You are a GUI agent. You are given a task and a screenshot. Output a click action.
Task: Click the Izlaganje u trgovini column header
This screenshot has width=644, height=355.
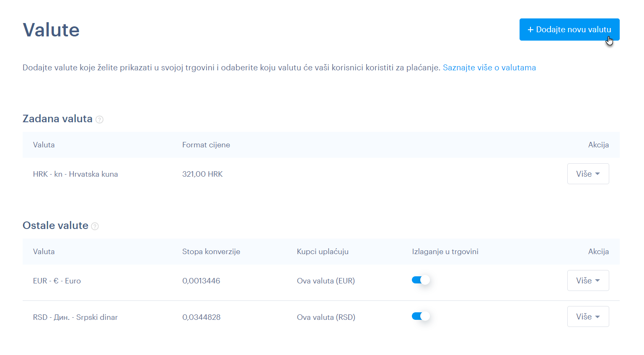pyautogui.click(x=445, y=252)
